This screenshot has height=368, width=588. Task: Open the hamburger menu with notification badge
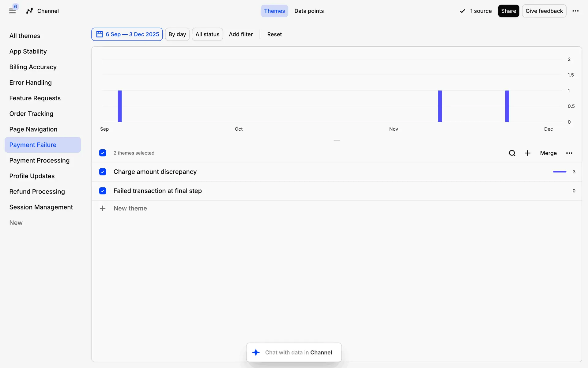coord(12,11)
